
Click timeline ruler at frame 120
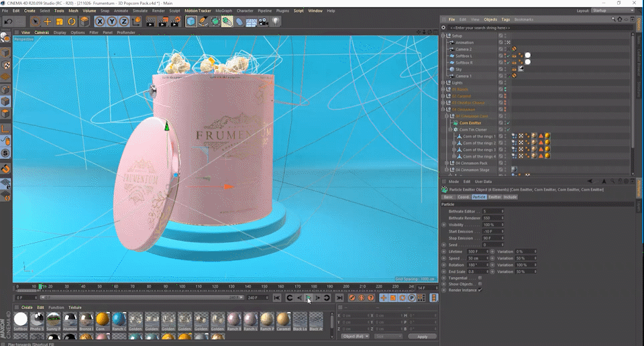point(215,286)
